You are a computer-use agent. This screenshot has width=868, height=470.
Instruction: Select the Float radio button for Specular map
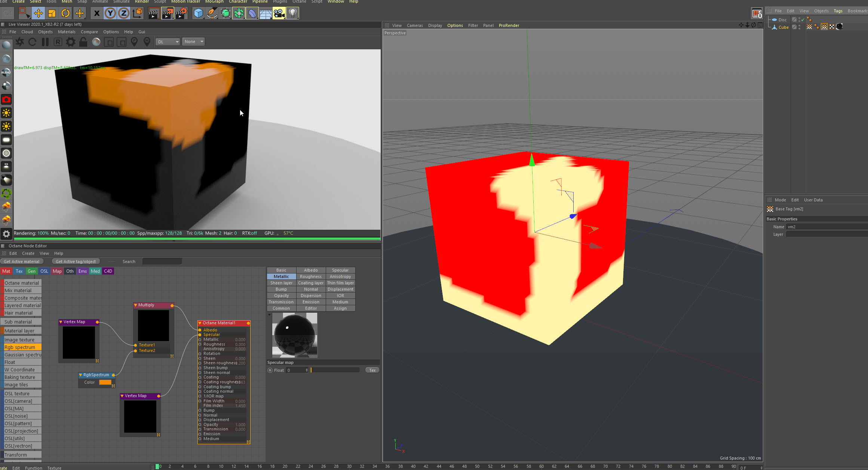(270, 370)
